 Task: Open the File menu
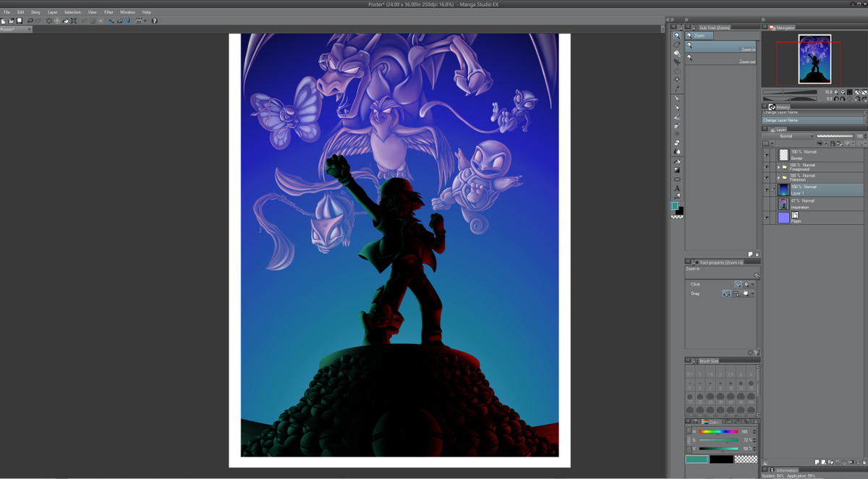(x=7, y=12)
